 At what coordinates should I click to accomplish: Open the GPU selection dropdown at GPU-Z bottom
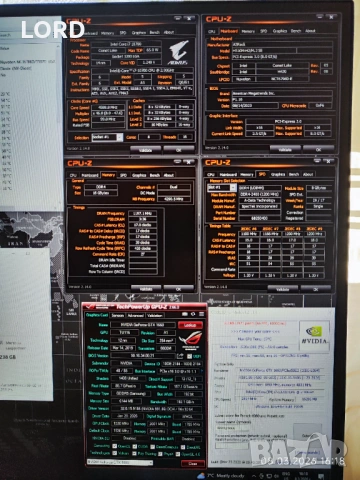click(x=120, y=462)
